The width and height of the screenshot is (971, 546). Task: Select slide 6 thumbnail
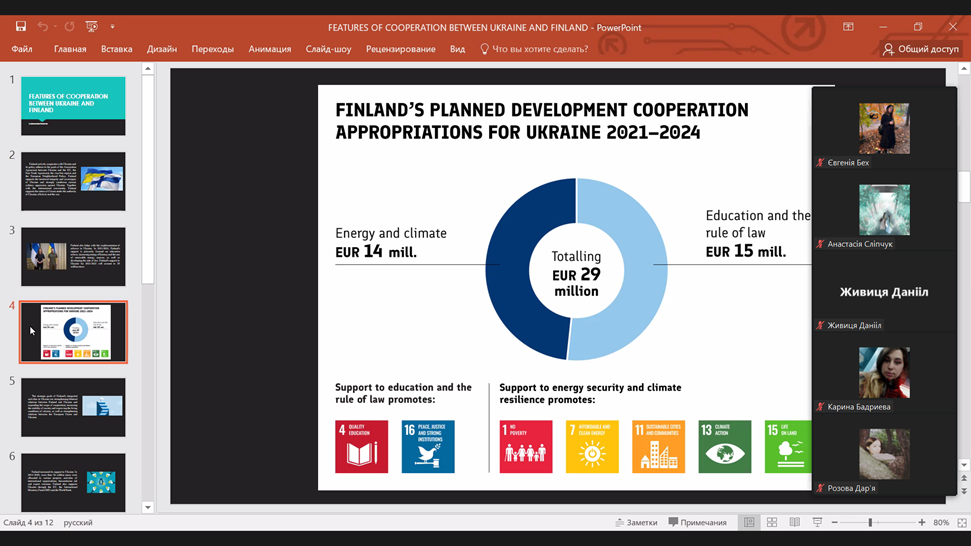(x=73, y=482)
